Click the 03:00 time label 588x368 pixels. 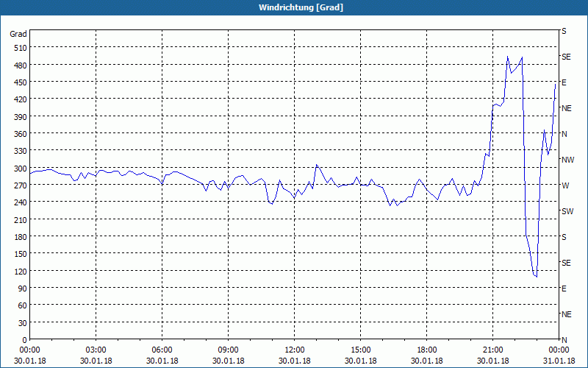click(x=96, y=350)
